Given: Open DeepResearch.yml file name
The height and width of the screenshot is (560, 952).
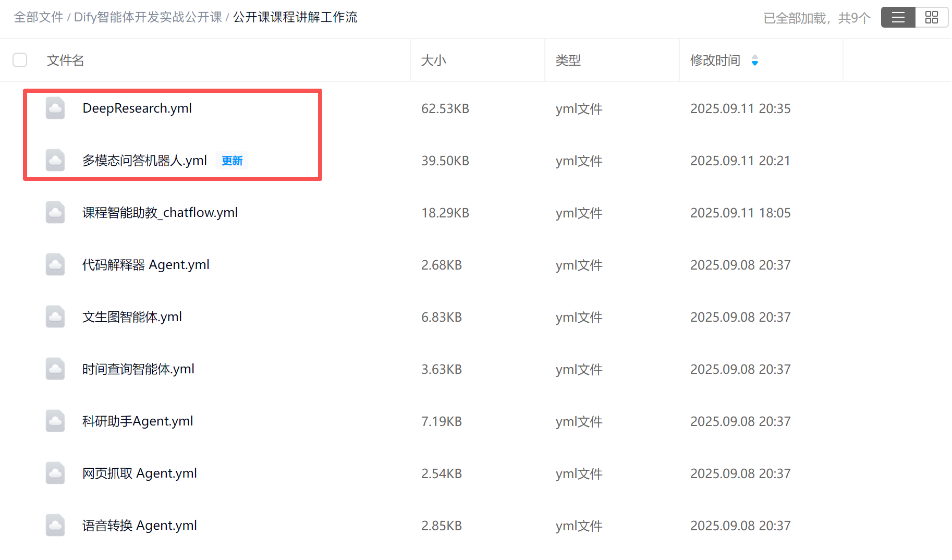Looking at the screenshot, I should [137, 108].
